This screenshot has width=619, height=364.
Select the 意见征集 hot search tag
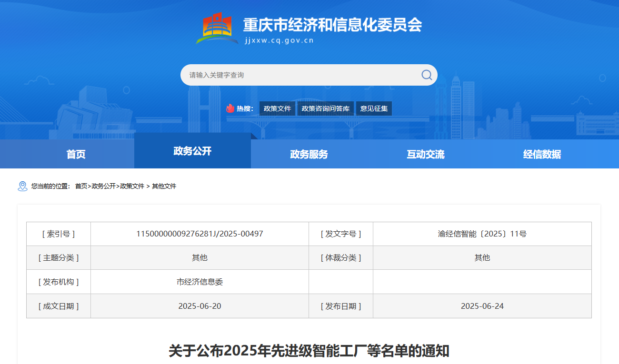tap(374, 108)
